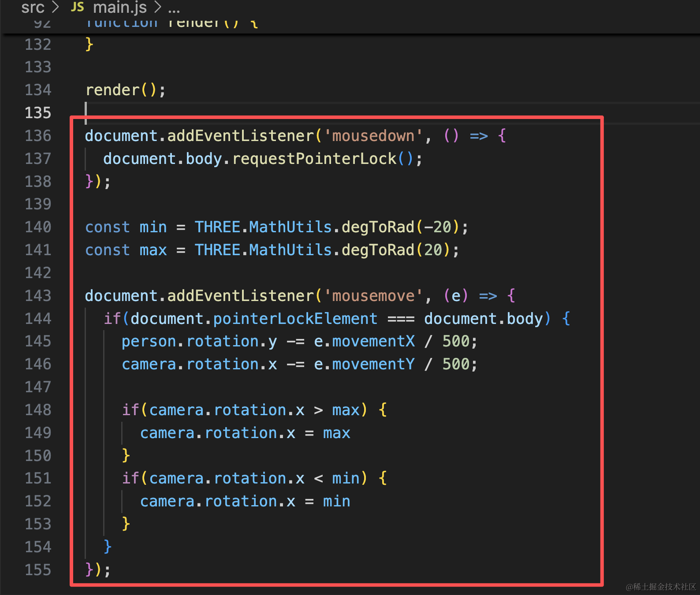Click the 'mousemove' string literal
Image resolution: width=700 pixels, height=595 pixels.
(373, 296)
